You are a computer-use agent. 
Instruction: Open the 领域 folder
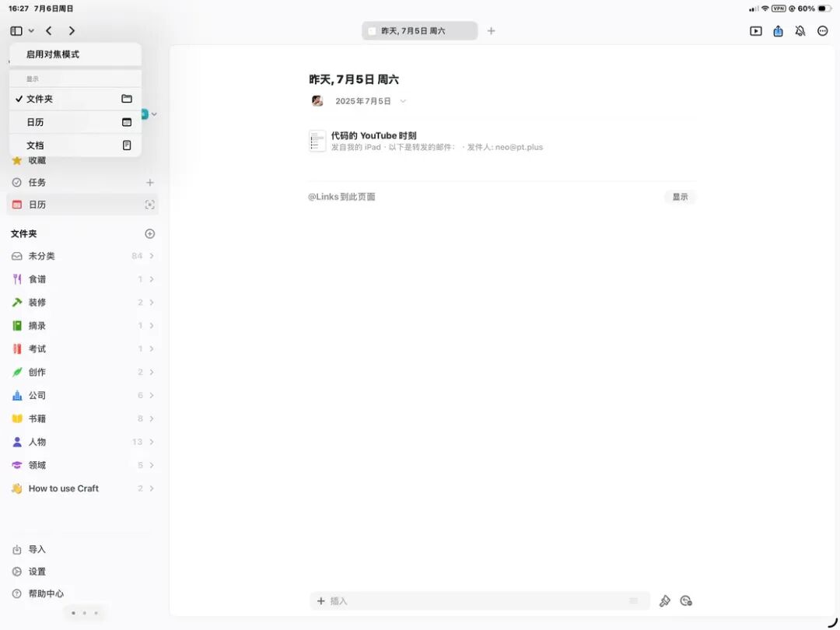point(82,465)
